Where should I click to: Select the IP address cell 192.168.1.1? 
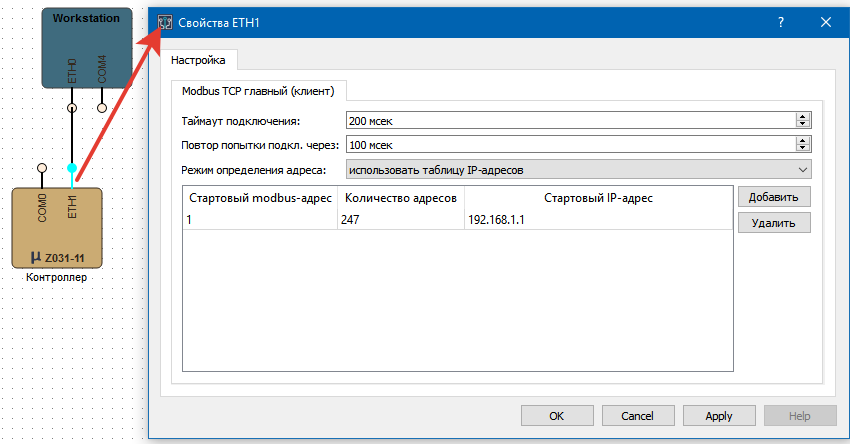coord(598,220)
